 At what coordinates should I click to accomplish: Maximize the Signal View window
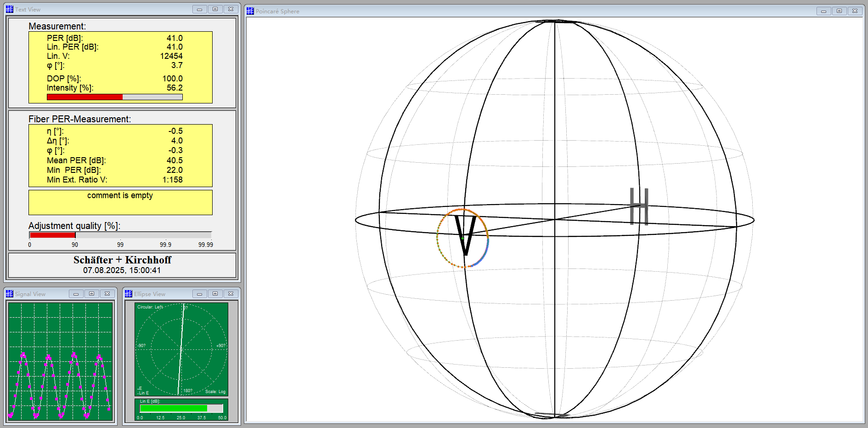(x=91, y=294)
